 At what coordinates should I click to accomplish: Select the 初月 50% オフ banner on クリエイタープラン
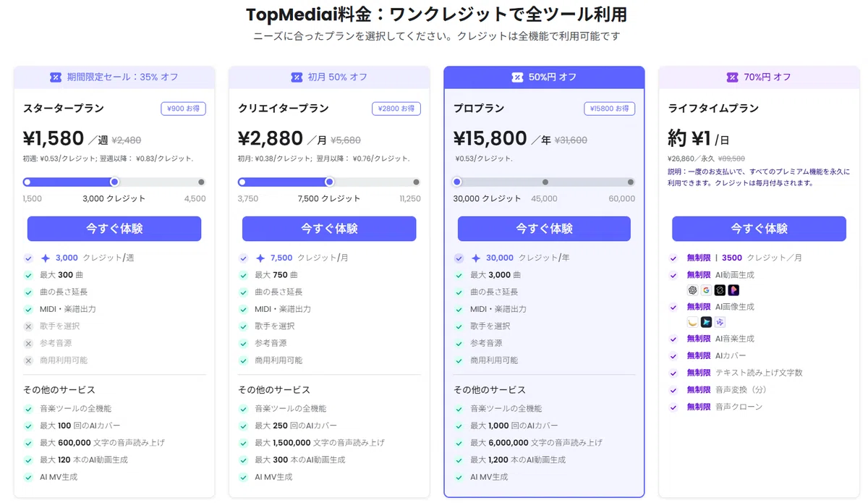329,77
